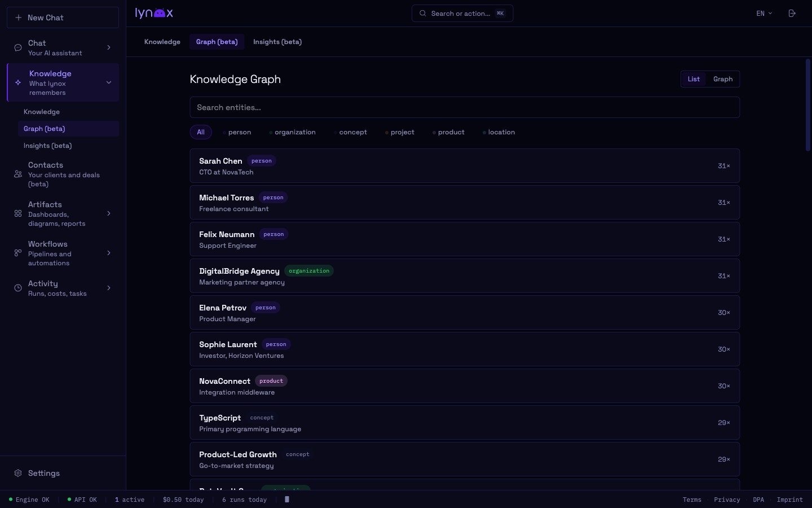
Task: Click the Contacts people icon
Action: (x=18, y=174)
